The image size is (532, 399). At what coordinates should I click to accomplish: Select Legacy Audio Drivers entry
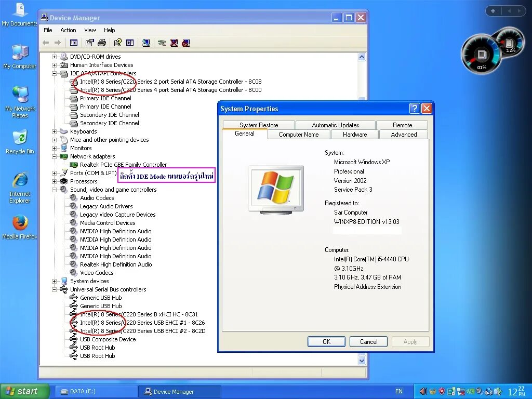[x=106, y=206]
